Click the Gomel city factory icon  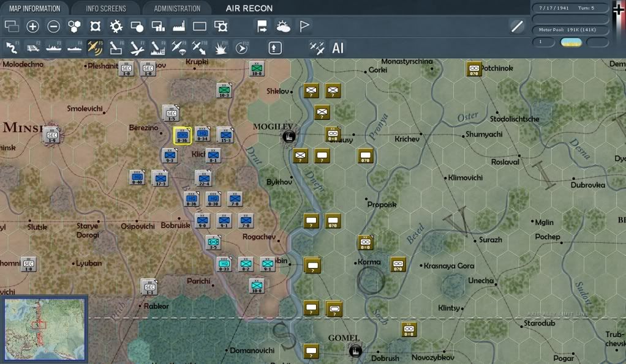[355, 351]
